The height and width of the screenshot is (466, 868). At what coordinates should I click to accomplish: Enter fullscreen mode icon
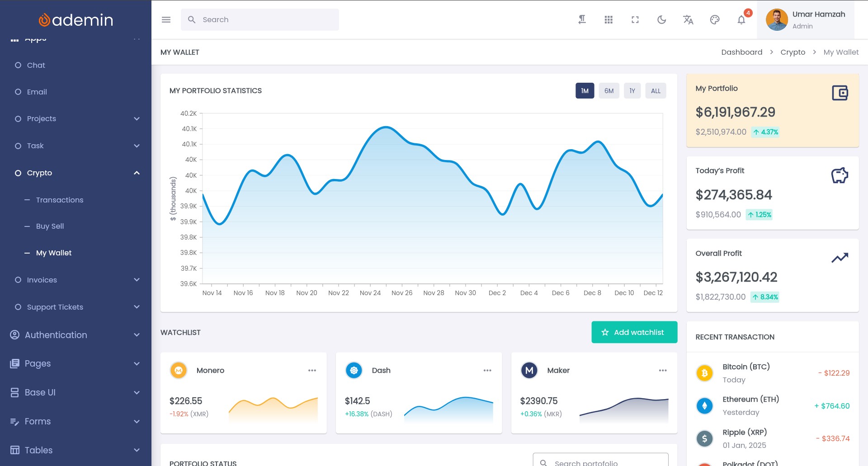click(635, 20)
